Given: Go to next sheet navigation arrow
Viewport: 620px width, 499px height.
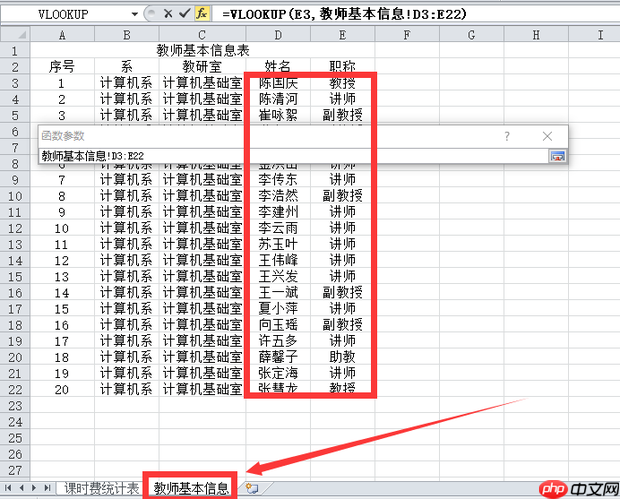Looking at the screenshot, I should 34,488.
